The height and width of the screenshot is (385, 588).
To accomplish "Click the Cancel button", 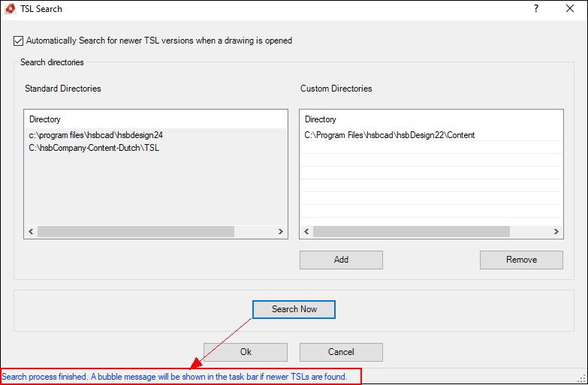I will click(x=341, y=352).
